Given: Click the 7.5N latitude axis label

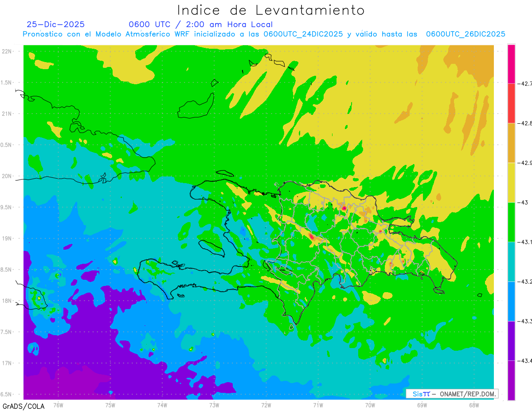Looking at the screenshot, I should [x=6, y=332].
